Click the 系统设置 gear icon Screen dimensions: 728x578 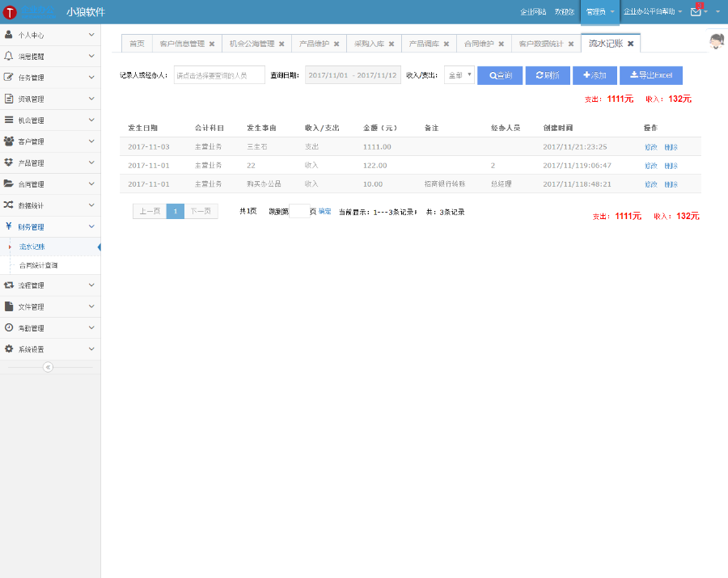click(8, 349)
